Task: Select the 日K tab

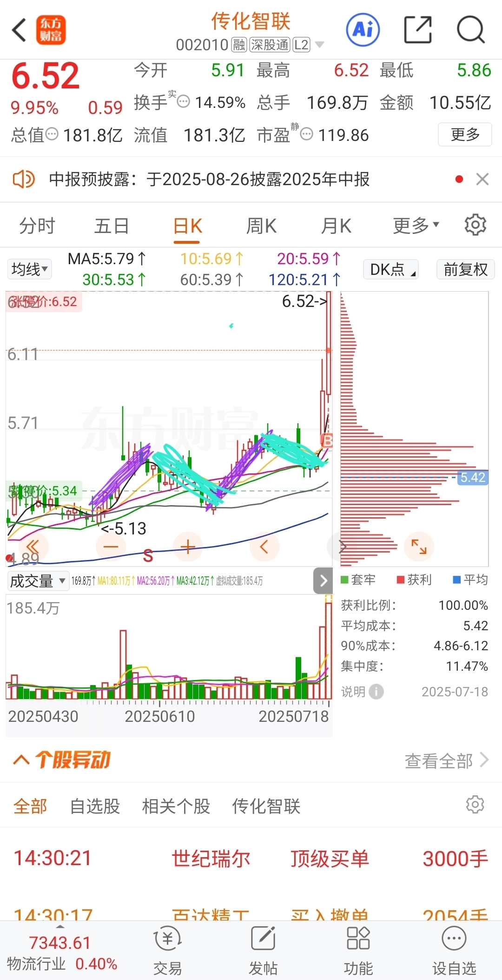Action: click(x=187, y=227)
